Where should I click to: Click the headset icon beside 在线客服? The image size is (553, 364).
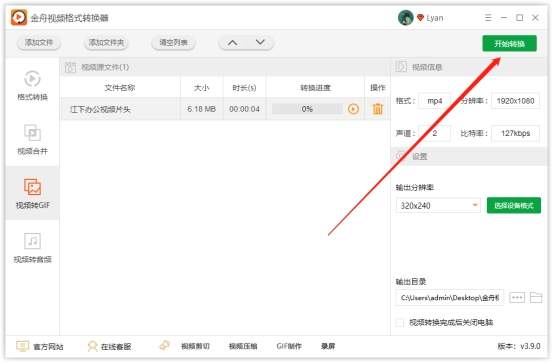point(92,346)
